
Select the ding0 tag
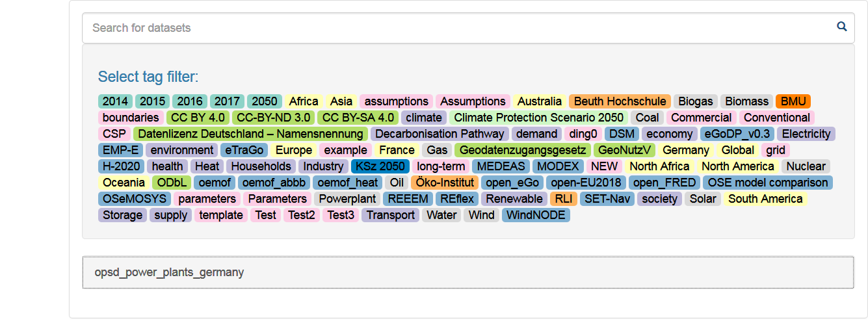583,134
